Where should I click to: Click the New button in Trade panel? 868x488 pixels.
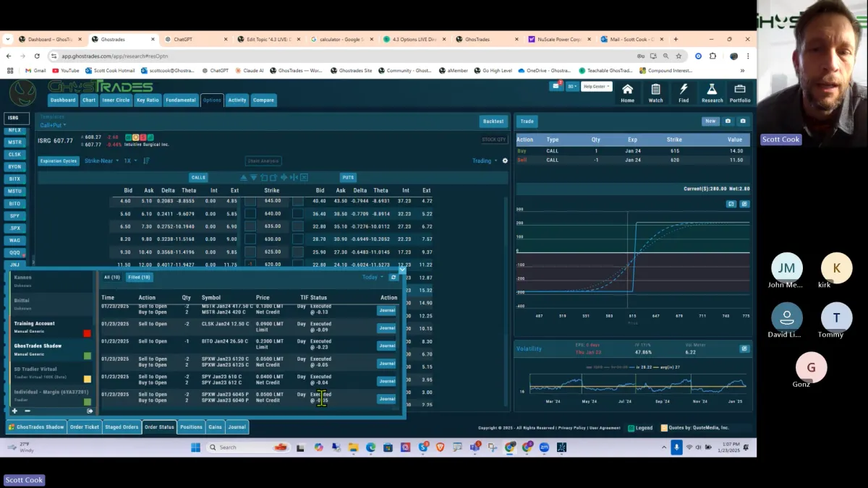tap(710, 121)
